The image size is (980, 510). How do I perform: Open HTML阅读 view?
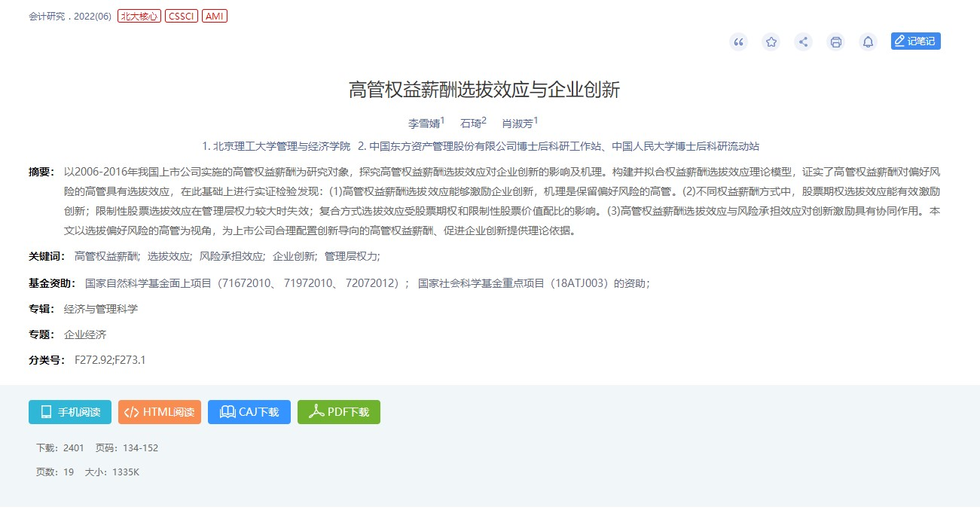coord(160,412)
